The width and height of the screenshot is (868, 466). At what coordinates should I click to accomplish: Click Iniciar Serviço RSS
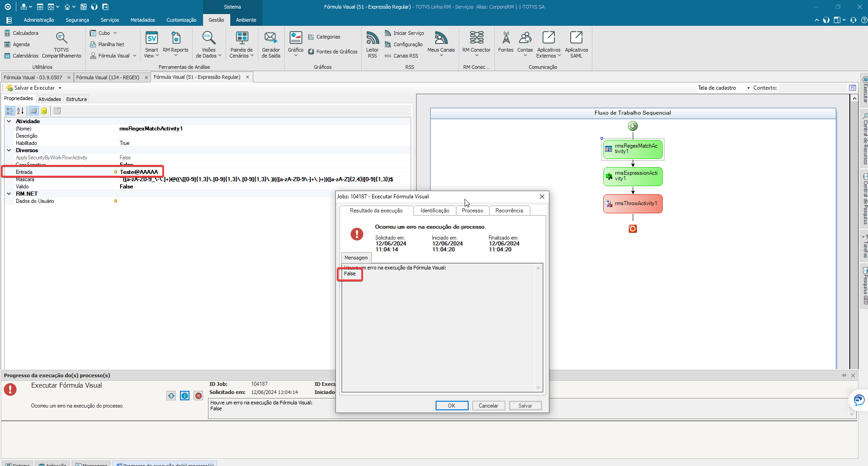[x=404, y=33]
